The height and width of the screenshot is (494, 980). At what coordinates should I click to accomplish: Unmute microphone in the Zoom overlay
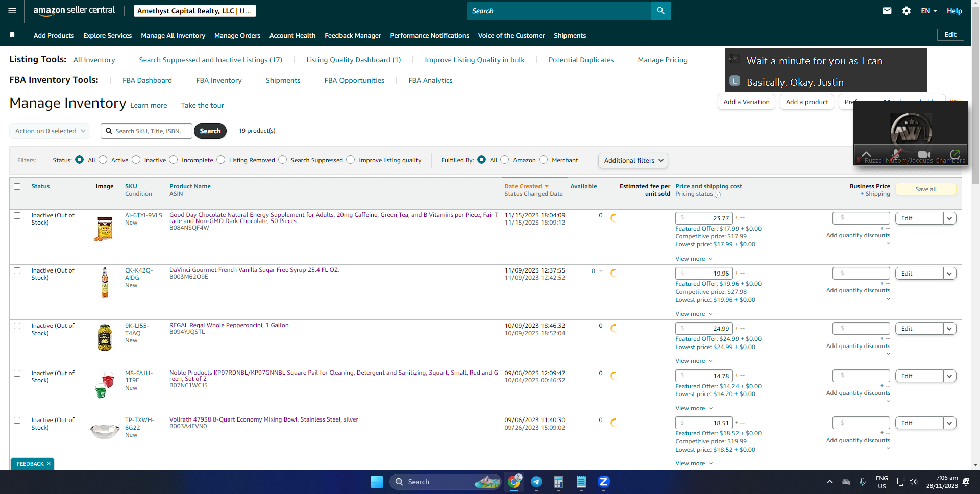pos(896,154)
